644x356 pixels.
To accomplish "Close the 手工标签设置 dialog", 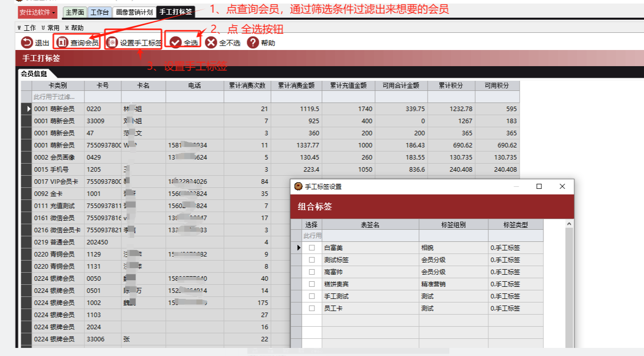I will click(x=562, y=186).
